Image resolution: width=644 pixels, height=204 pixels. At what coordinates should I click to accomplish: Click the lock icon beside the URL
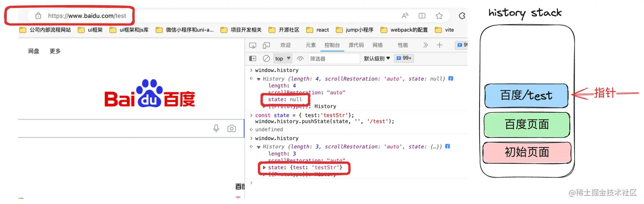click(38, 16)
